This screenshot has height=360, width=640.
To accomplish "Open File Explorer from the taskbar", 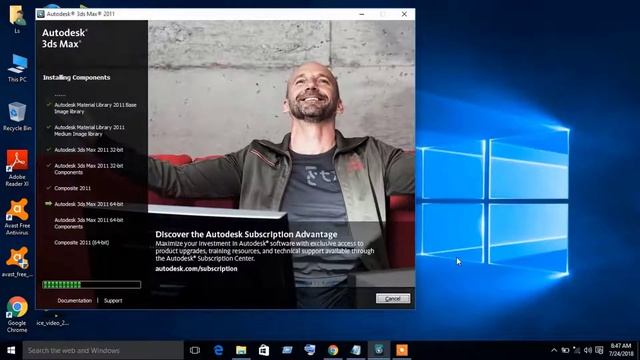I will (241, 350).
